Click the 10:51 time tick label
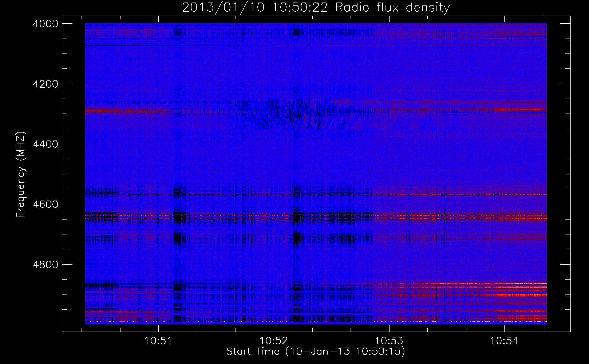This screenshot has height=364, width=589. click(x=158, y=341)
